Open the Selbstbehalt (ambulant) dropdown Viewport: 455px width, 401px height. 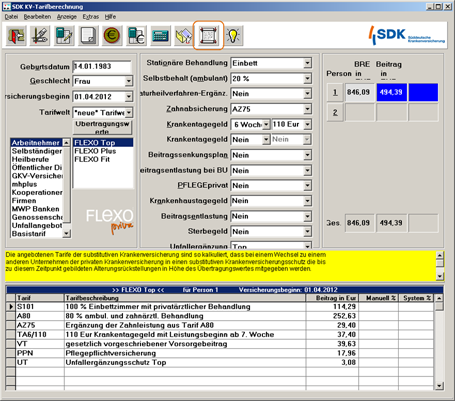(x=307, y=79)
